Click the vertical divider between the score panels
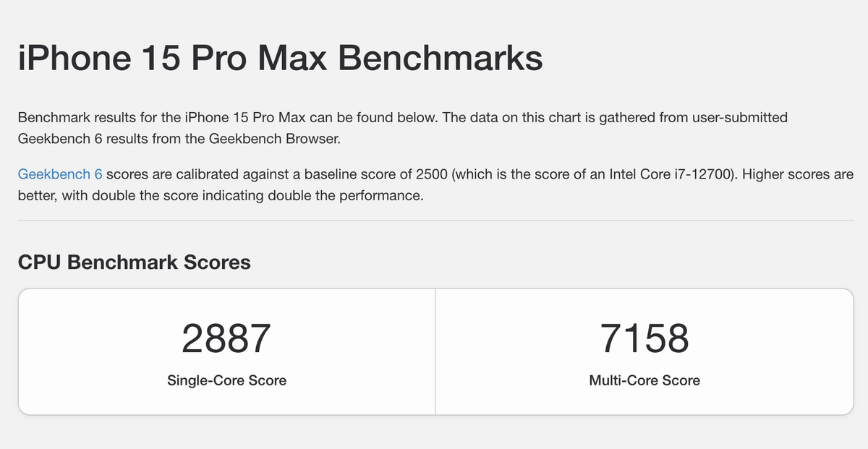868x449 pixels. click(x=435, y=351)
